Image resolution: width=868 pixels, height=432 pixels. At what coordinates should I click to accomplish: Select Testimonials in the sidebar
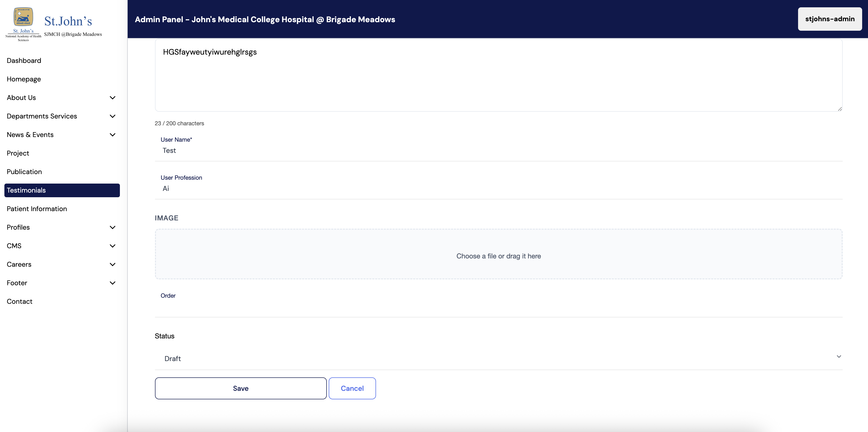point(62,190)
